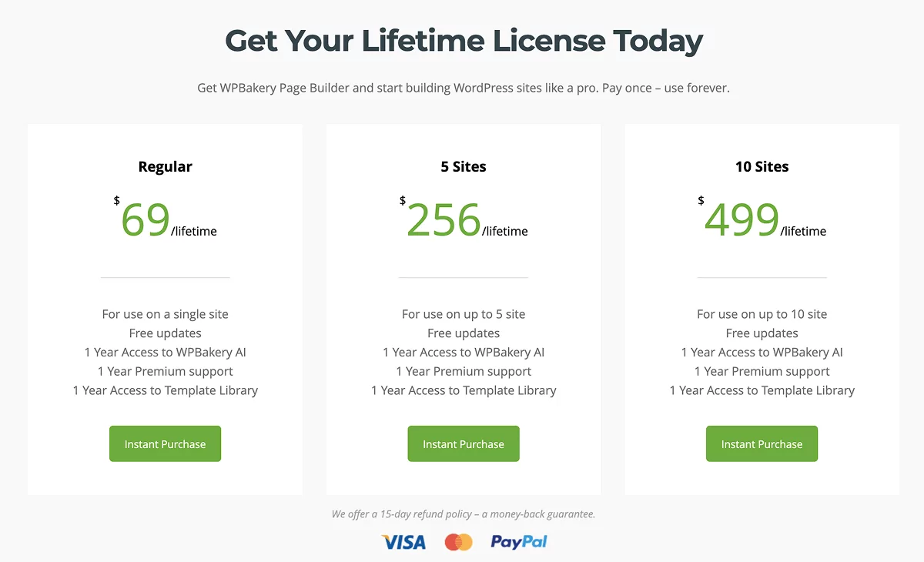Buy the 10 Sites plan instantly
Screen dimensions: 924x562
pos(762,443)
